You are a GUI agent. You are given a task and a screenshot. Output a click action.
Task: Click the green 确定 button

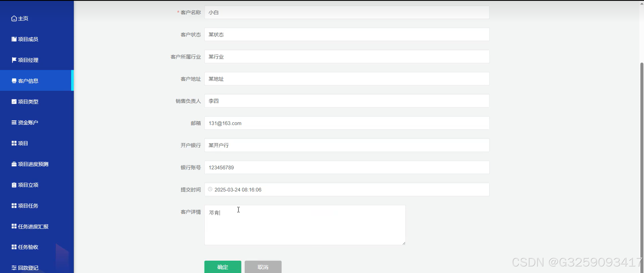pyautogui.click(x=223, y=267)
